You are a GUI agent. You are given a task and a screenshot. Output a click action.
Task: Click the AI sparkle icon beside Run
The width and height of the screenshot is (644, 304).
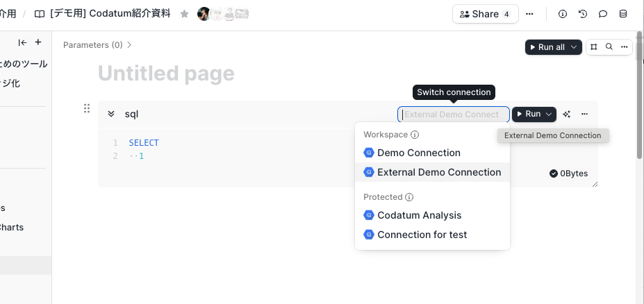click(x=567, y=114)
